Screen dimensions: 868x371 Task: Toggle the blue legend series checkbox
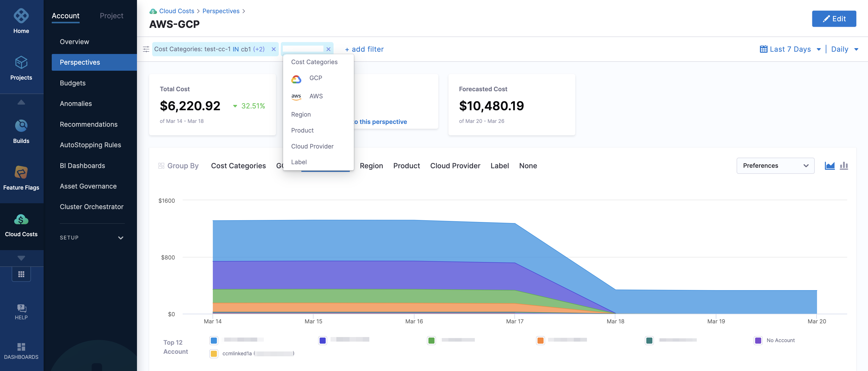(214, 340)
